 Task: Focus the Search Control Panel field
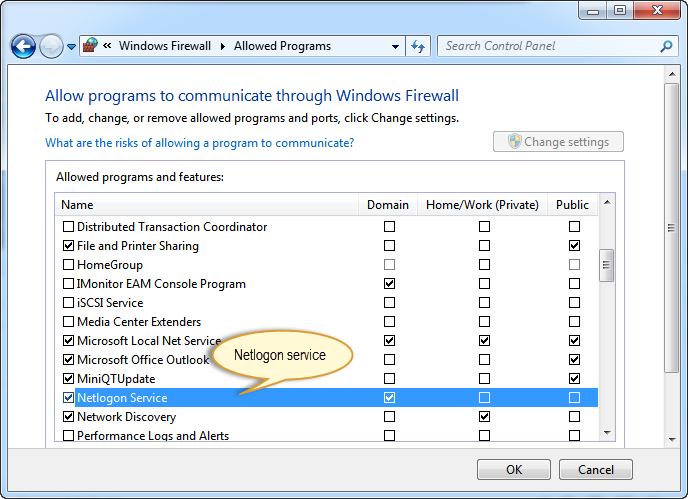[x=552, y=46]
